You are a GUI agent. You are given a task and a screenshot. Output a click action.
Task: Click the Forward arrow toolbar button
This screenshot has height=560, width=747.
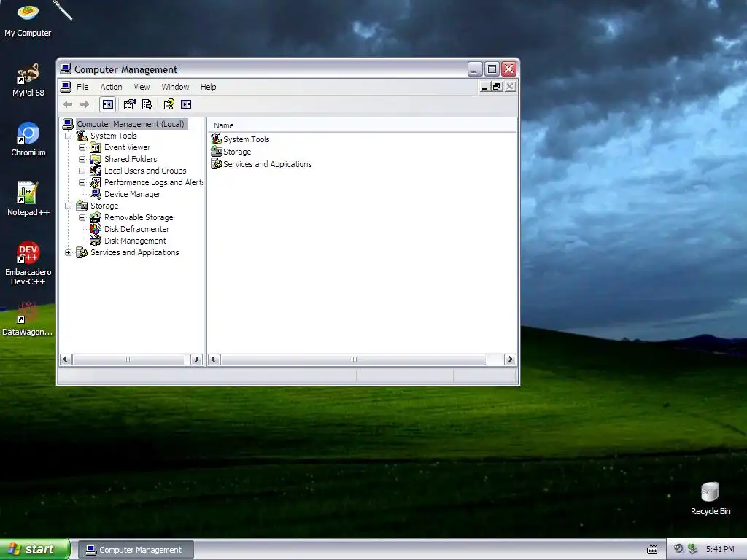coord(85,104)
